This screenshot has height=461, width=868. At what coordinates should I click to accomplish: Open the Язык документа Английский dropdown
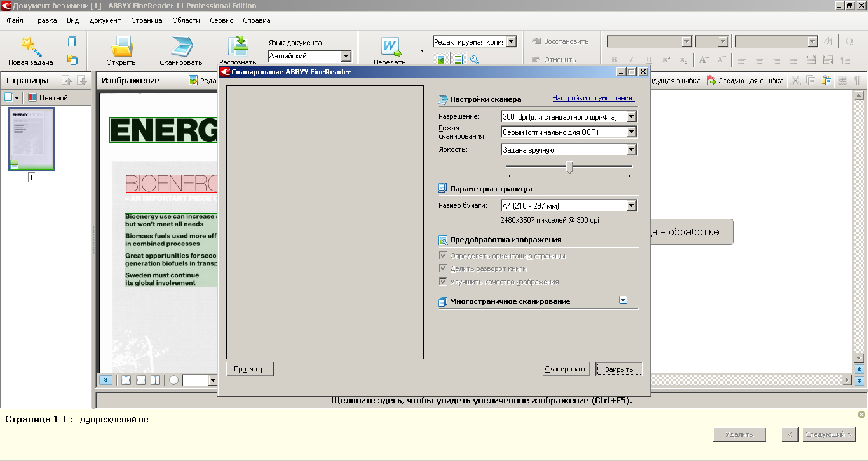(x=346, y=56)
